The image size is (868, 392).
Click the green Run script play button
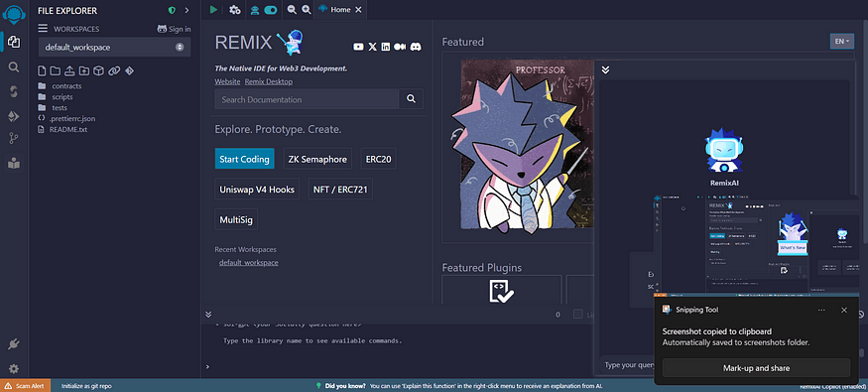pyautogui.click(x=213, y=9)
